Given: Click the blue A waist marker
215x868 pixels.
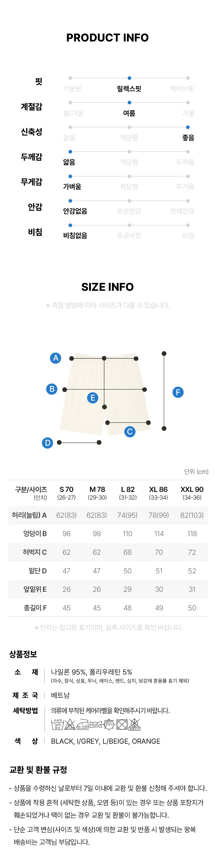Looking at the screenshot, I should pyautogui.click(x=56, y=358).
